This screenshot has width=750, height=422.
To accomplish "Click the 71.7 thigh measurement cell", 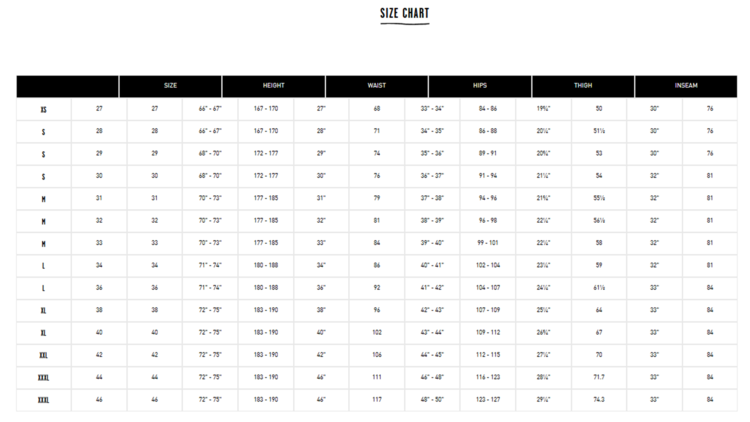I will 599,377.
